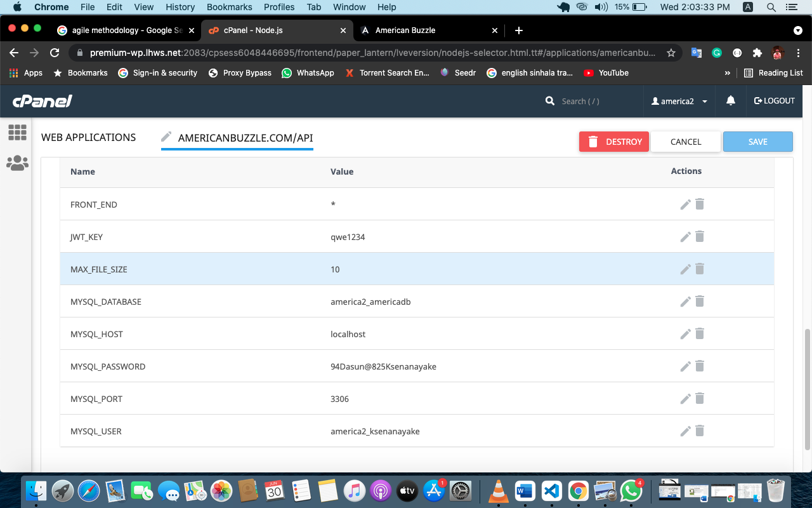Open the WhatsApp bookmark
The width and height of the screenshot is (812, 508).
308,73
